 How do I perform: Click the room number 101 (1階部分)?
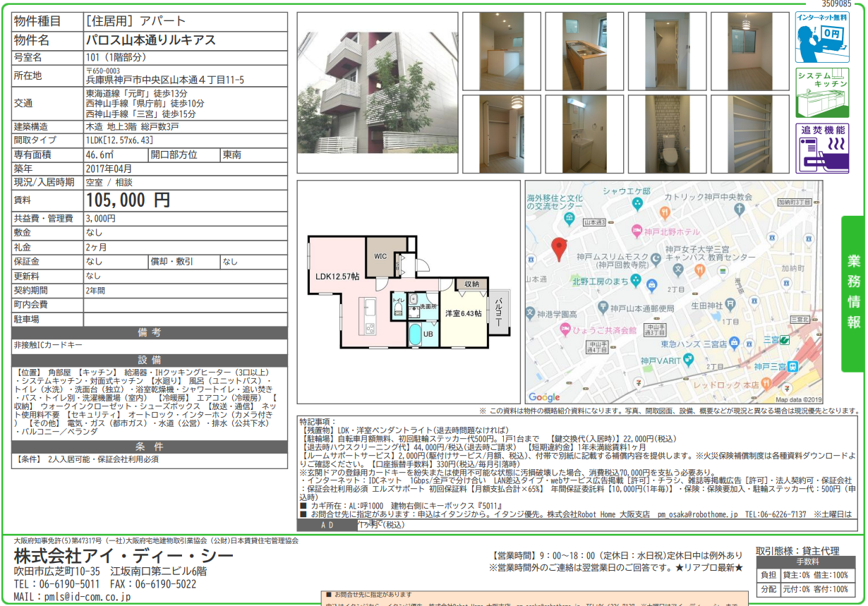tap(117, 57)
